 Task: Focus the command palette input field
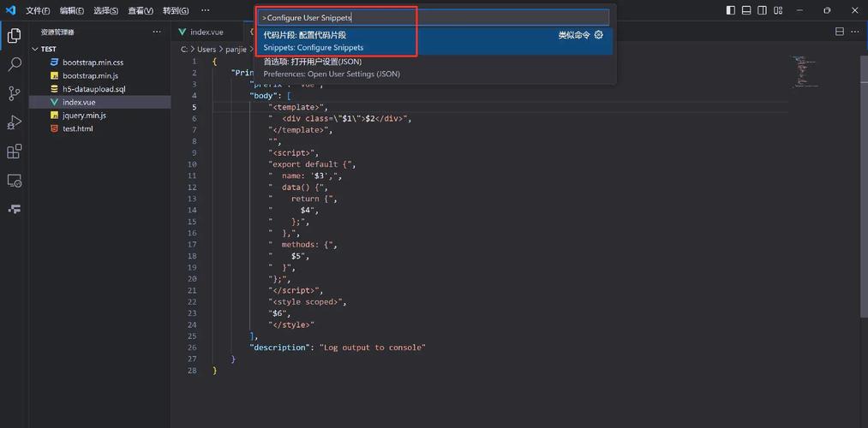coord(434,18)
